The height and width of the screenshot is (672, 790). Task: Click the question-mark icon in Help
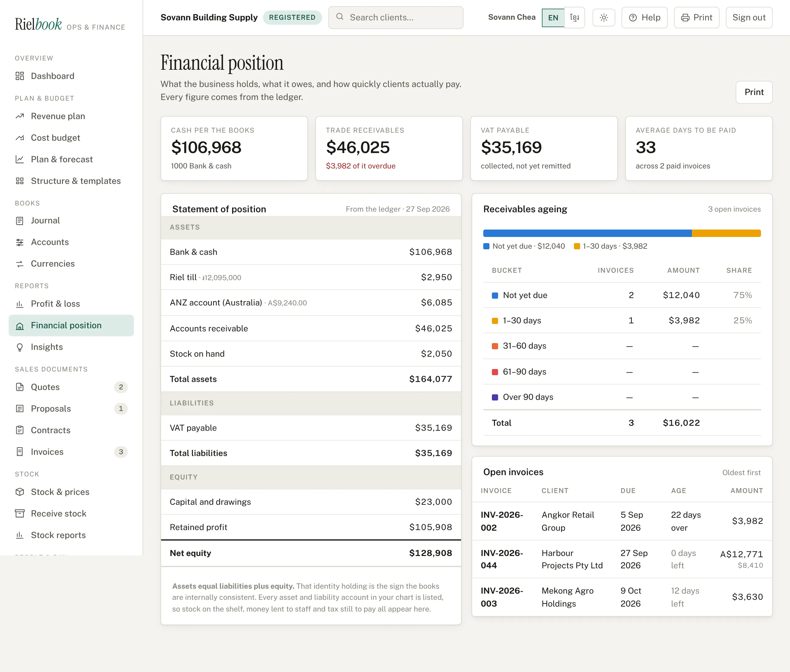pyautogui.click(x=633, y=18)
